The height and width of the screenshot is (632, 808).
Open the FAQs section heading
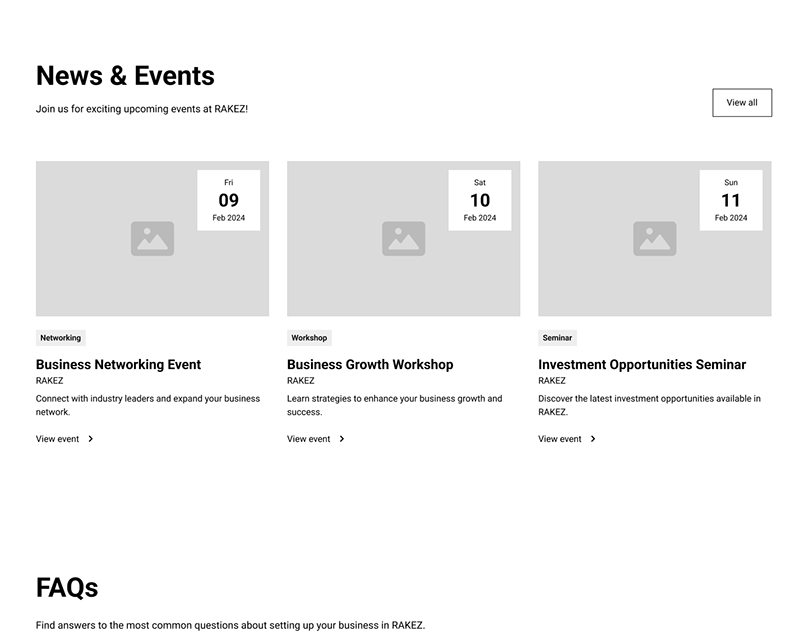click(x=68, y=588)
